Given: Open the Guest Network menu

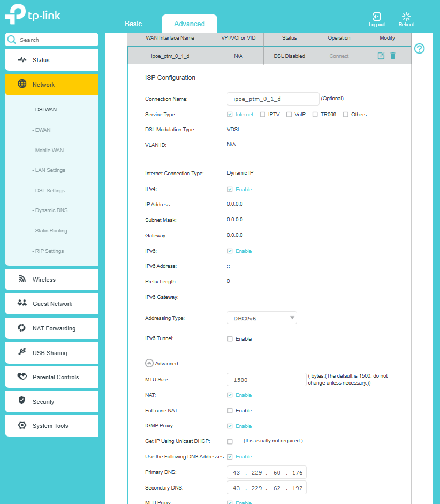Looking at the screenshot, I should 51,304.
